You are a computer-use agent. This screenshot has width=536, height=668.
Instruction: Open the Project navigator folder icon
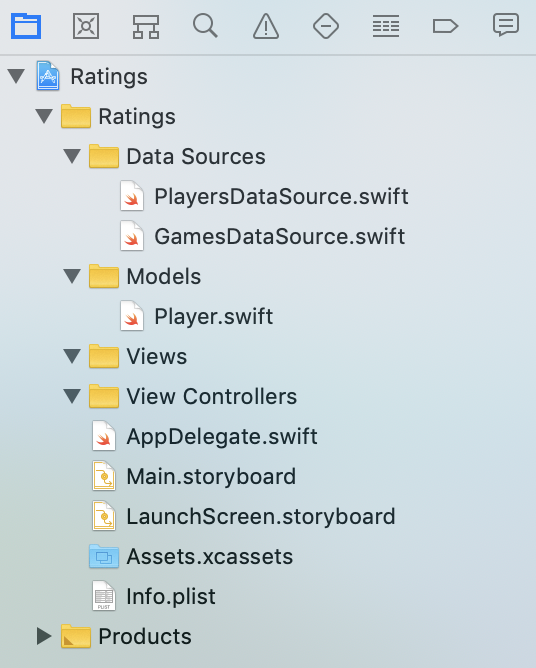click(x=26, y=26)
